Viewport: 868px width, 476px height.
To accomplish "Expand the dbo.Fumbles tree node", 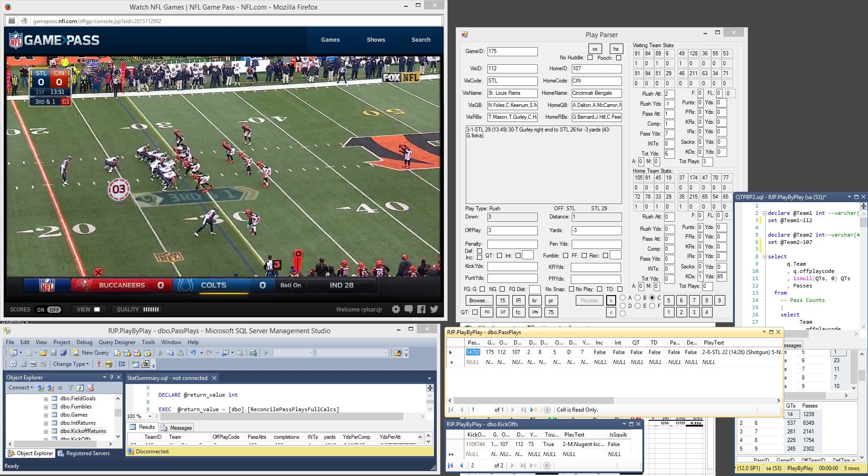I will [x=46, y=407].
